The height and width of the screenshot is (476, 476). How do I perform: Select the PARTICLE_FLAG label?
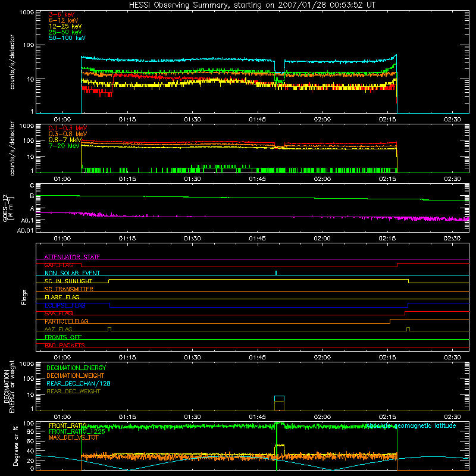(x=67, y=321)
